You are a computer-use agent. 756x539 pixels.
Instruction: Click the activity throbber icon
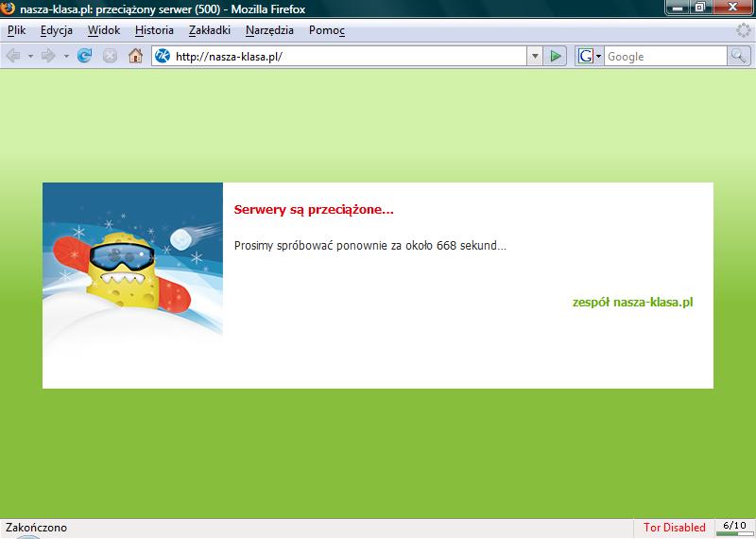pyautogui.click(x=744, y=30)
